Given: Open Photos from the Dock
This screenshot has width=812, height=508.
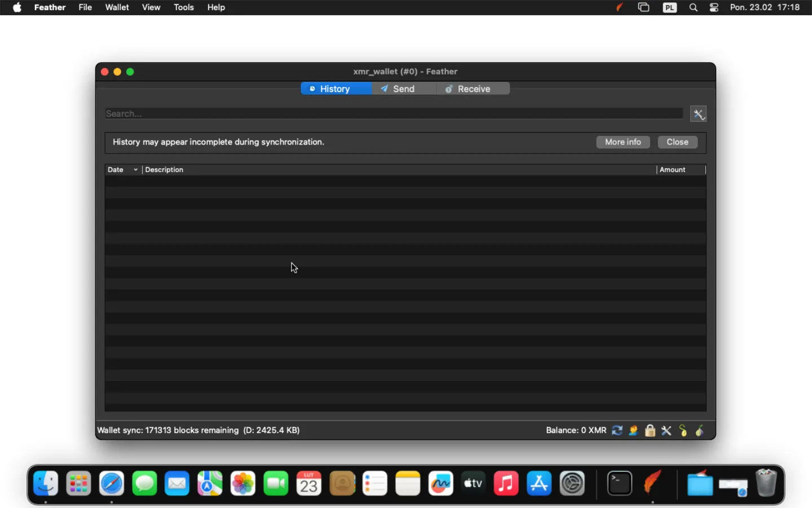Looking at the screenshot, I should point(243,484).
